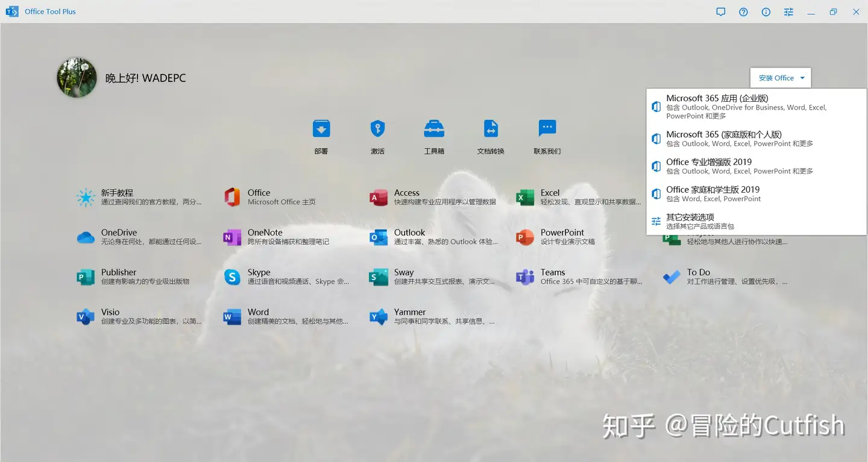868x462 pixels.
Task: Choose Office 家庭和学生版 2019 from menu
Action: (x=756, y=194)
